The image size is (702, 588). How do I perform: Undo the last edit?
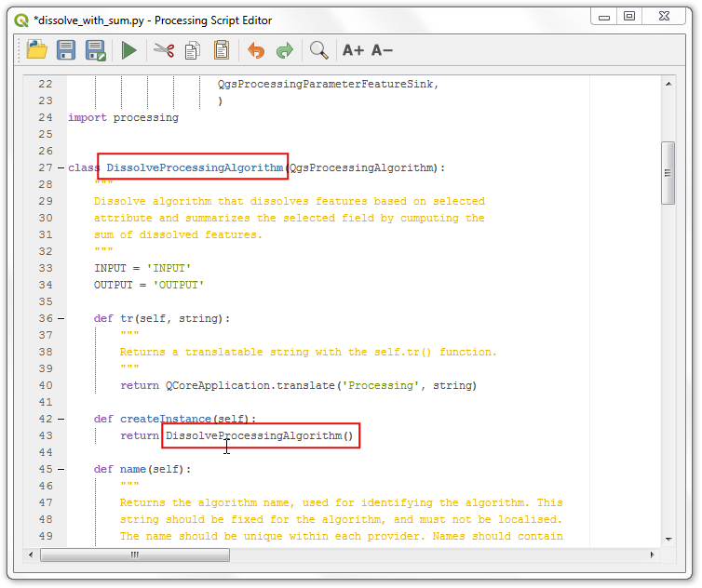[x=256, y=50]
